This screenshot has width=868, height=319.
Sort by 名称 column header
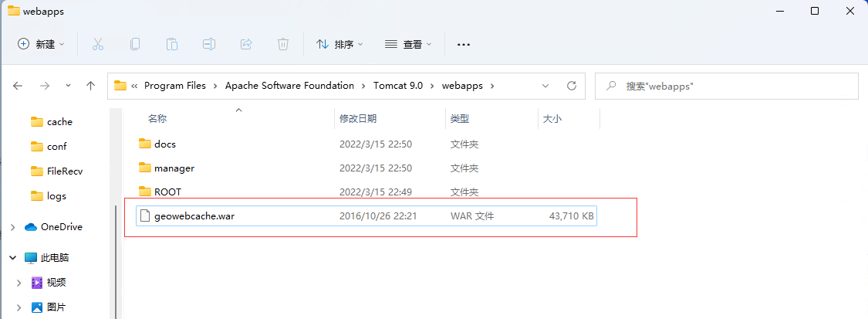click(x=157, y=118)
